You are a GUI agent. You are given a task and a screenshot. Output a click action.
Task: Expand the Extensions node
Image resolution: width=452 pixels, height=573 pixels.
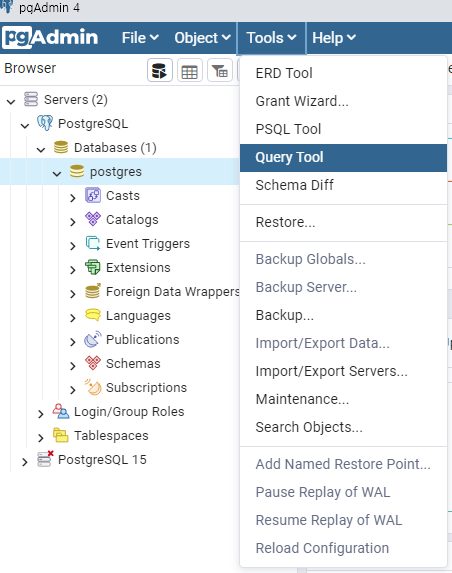(x=73, y=270)
